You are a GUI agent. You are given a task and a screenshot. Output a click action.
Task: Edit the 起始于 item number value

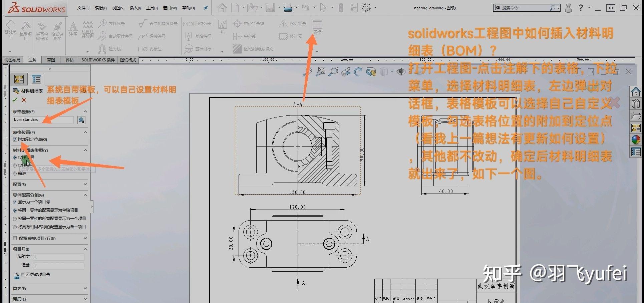coord(58,257)
